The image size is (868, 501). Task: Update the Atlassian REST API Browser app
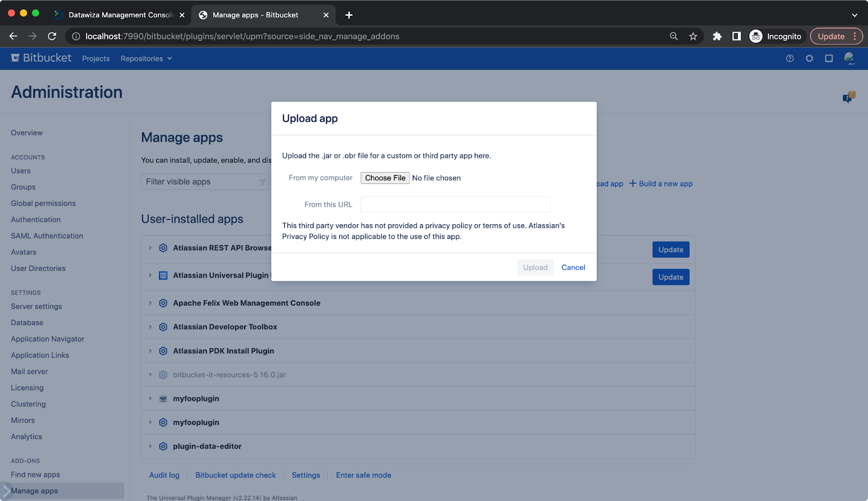click(x=671, y=250)
